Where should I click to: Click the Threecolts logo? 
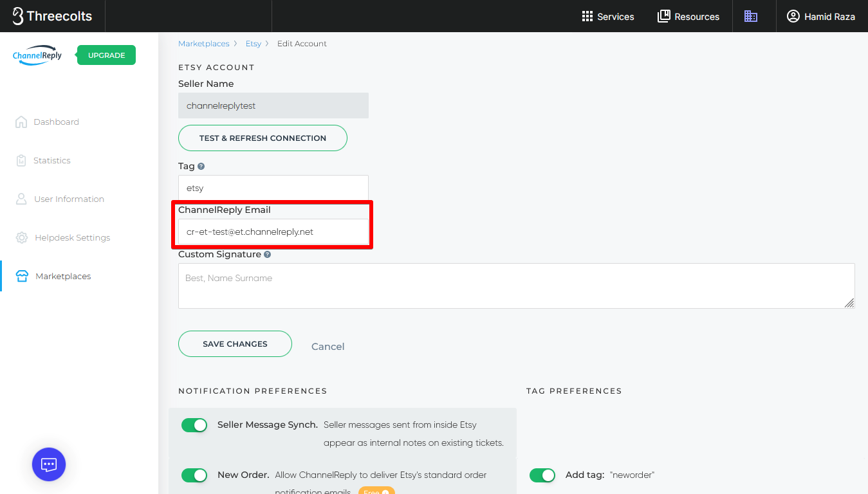click(x=52, y=16)
